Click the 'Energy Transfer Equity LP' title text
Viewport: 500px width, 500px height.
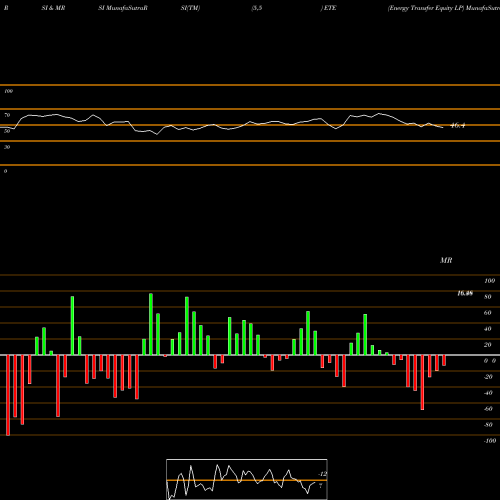[x=426, y=8]
